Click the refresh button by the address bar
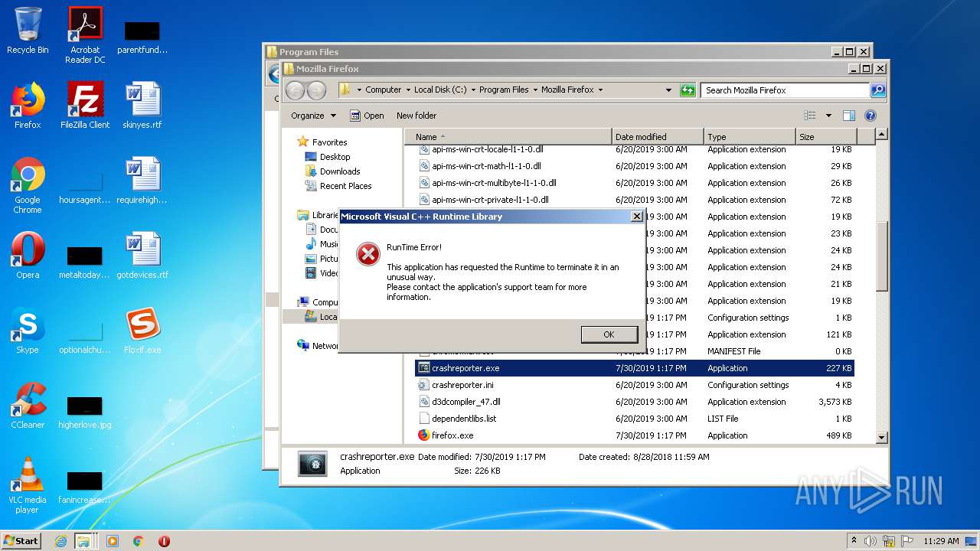980x551 pixels. 688,90
